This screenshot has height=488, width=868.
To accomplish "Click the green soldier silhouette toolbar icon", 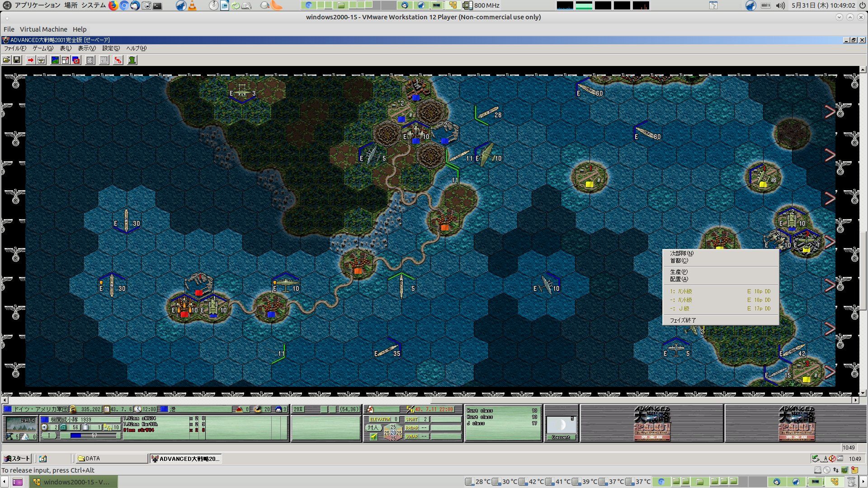I will [x=132, y=60].
